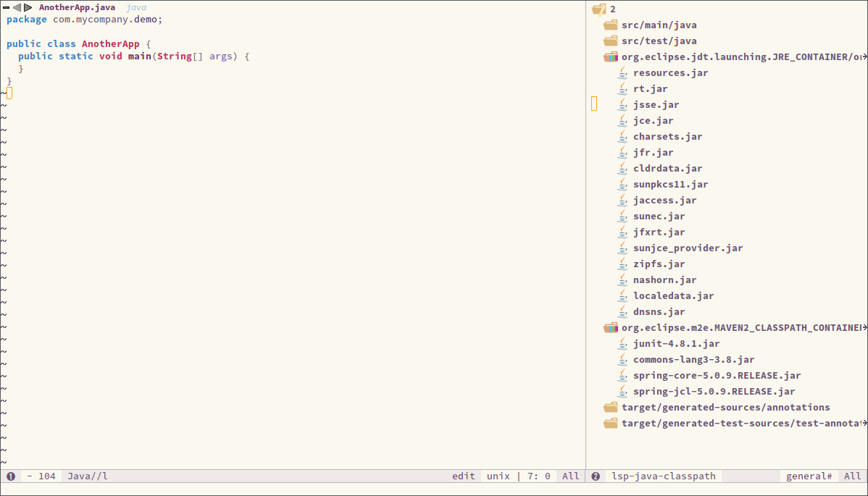Collapse the org.eclipse.m2e.MAVEN2_CLASSPATH_CONTAINER node

pos(742,328)
